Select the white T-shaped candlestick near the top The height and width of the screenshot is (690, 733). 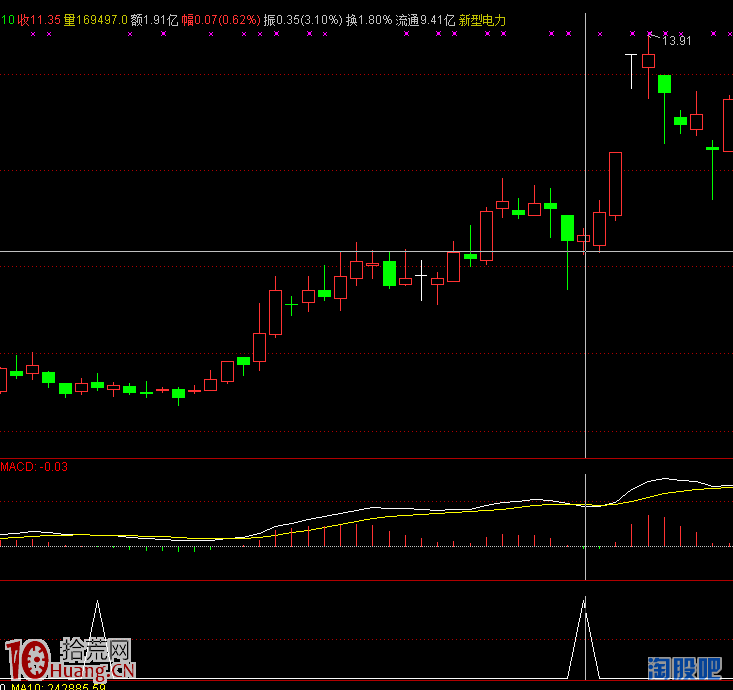[x=631, y=71]
